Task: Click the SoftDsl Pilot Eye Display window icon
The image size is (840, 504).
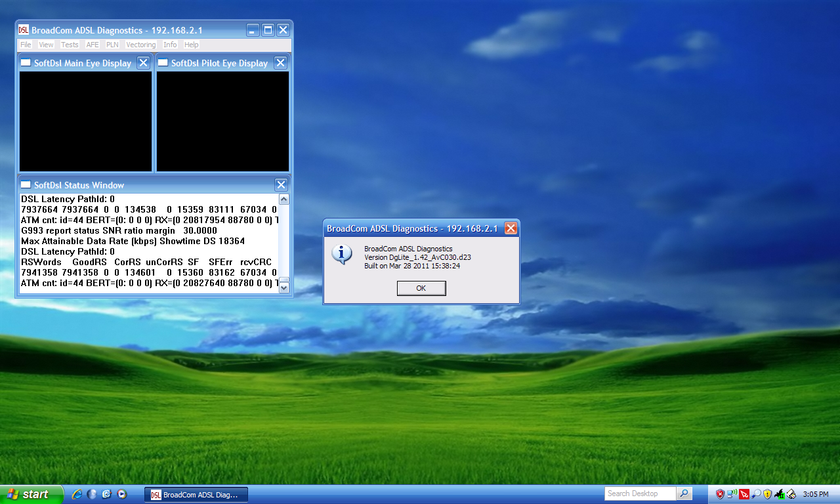Action: (x=163, y=63)
